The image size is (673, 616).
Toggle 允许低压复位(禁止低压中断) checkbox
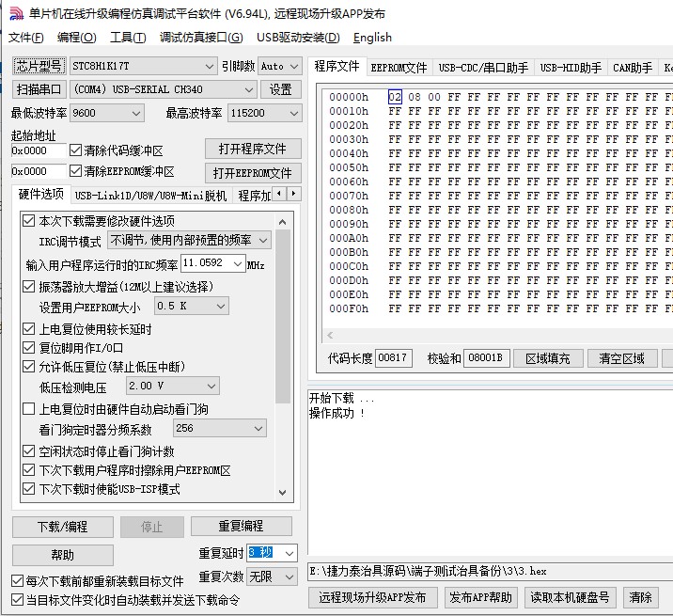[29, 367]
